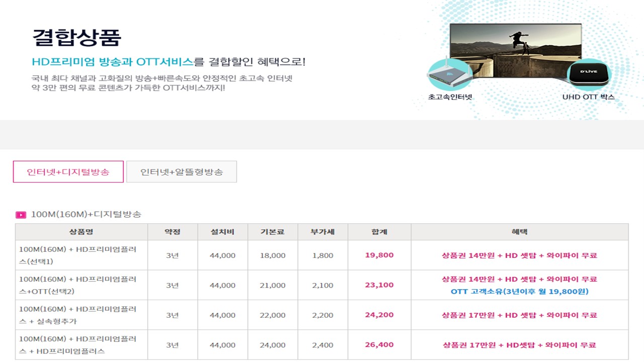Click the 혜택 column header

pyautogui.click(x=520, y=232)
